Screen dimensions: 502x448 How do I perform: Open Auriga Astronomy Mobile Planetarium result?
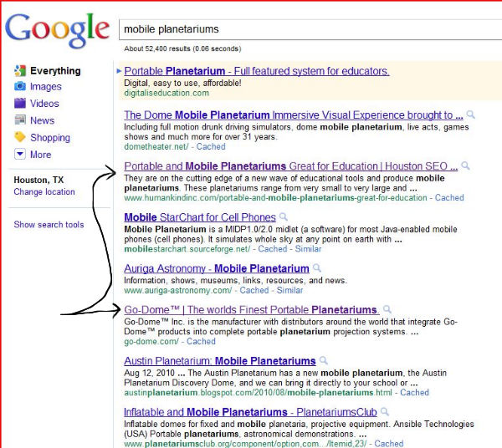(217, 268)
